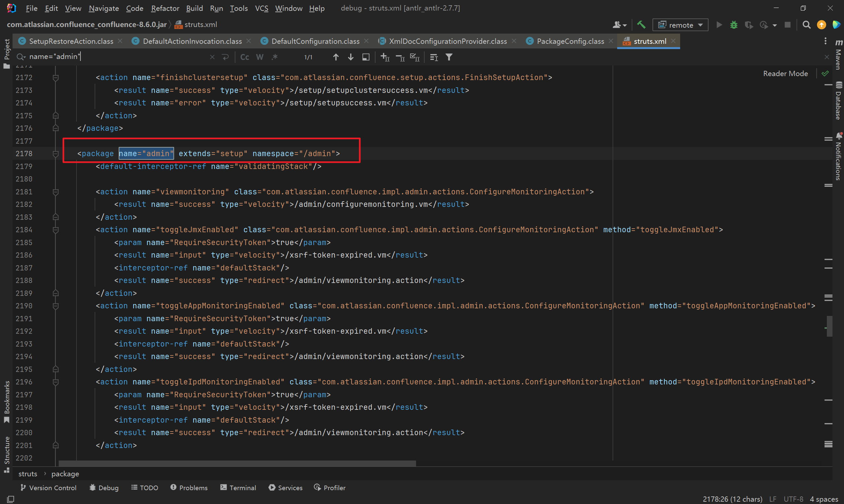Open the editor tabs more-options menu
Screen dimensions: 844x504
point(825,41)
